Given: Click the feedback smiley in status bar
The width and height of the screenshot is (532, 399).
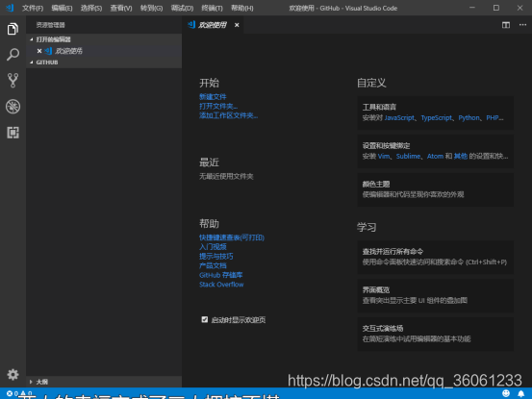Looking at the screenshot, I should click(506, 393).
